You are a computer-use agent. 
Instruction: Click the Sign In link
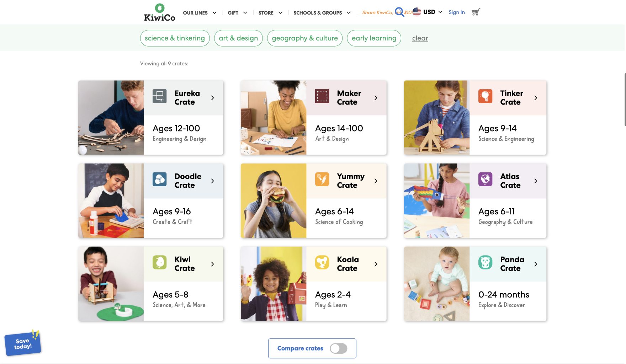coord(457,12)
